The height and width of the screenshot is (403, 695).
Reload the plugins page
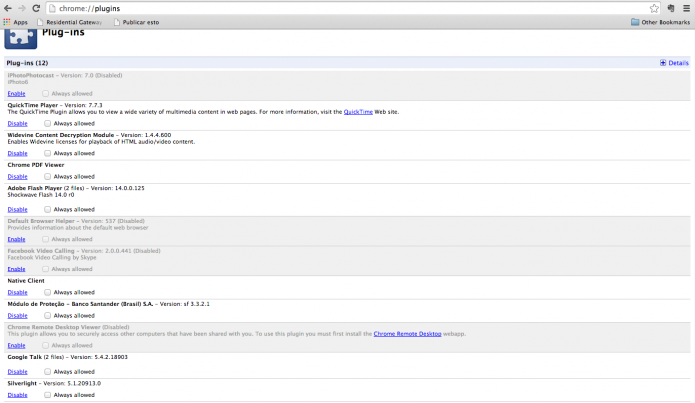36,8
